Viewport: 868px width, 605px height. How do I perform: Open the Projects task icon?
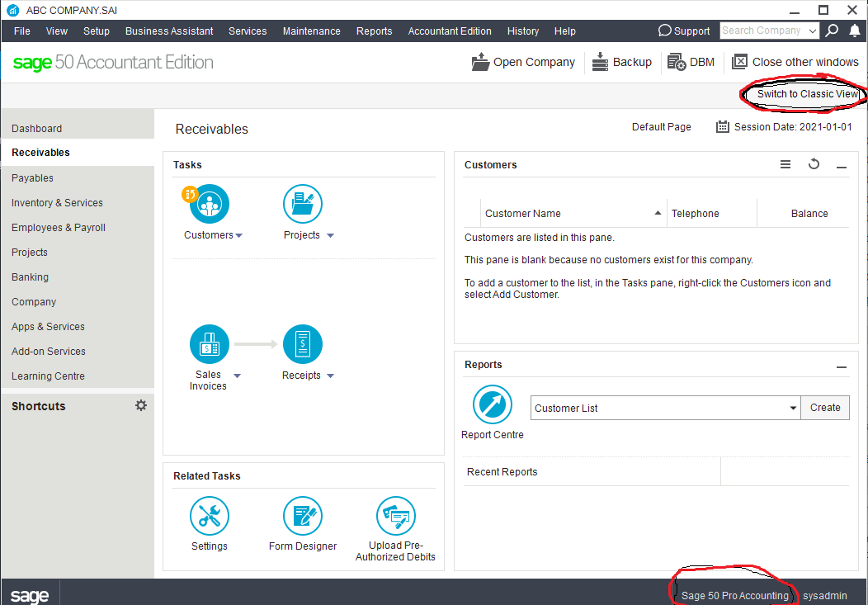coord(302,204)
